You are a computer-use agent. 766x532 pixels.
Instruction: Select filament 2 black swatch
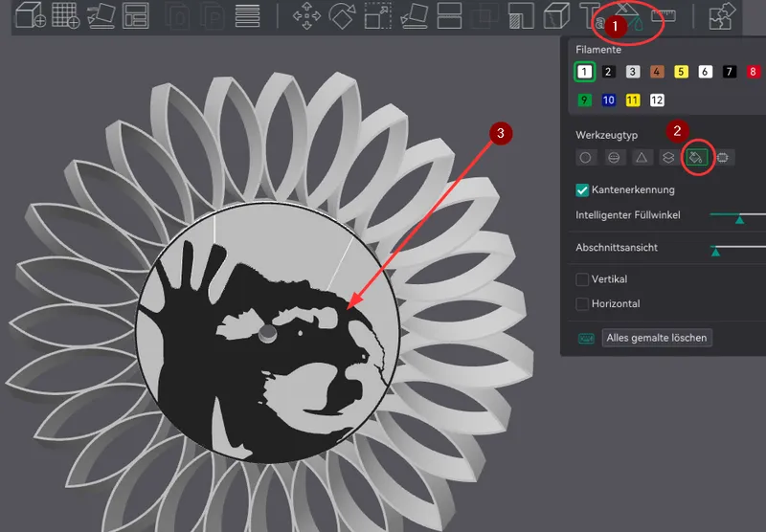coord(608,72)
